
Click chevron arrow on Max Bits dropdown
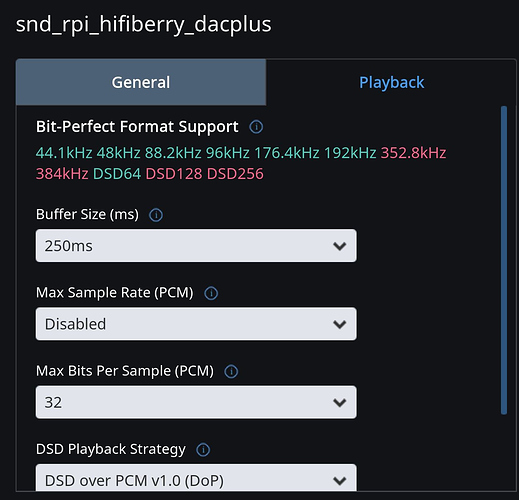pyautogui.click(x=340, y=403)
